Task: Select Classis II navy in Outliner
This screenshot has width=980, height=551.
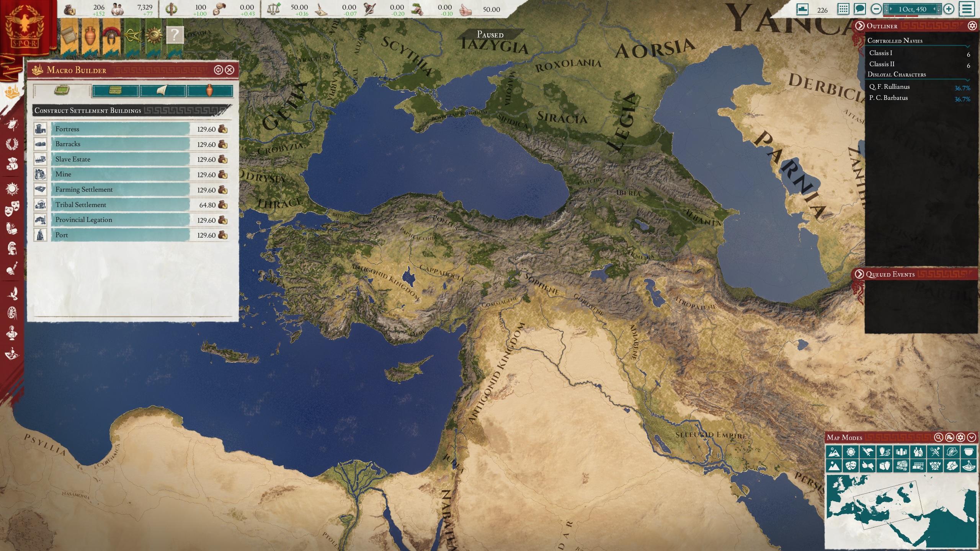Action: click(919, 64)
